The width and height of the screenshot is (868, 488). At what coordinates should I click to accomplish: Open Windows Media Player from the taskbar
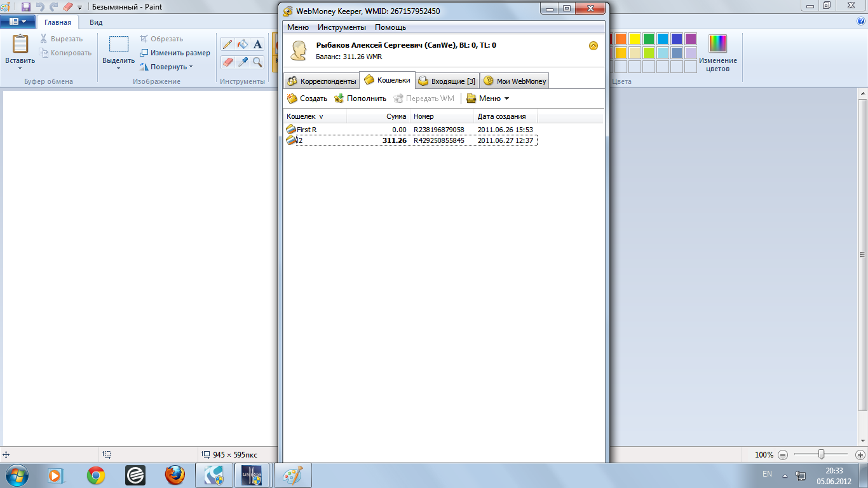[x=57, y=475]
